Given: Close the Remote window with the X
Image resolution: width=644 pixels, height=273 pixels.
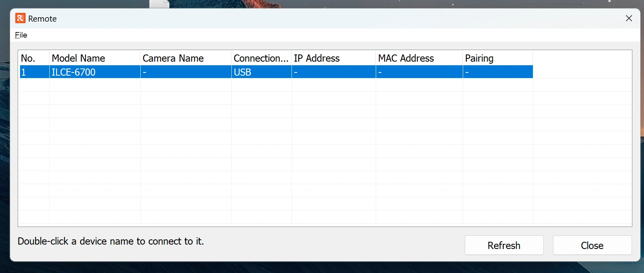Looking at the screenshot, I should [629, 18].
